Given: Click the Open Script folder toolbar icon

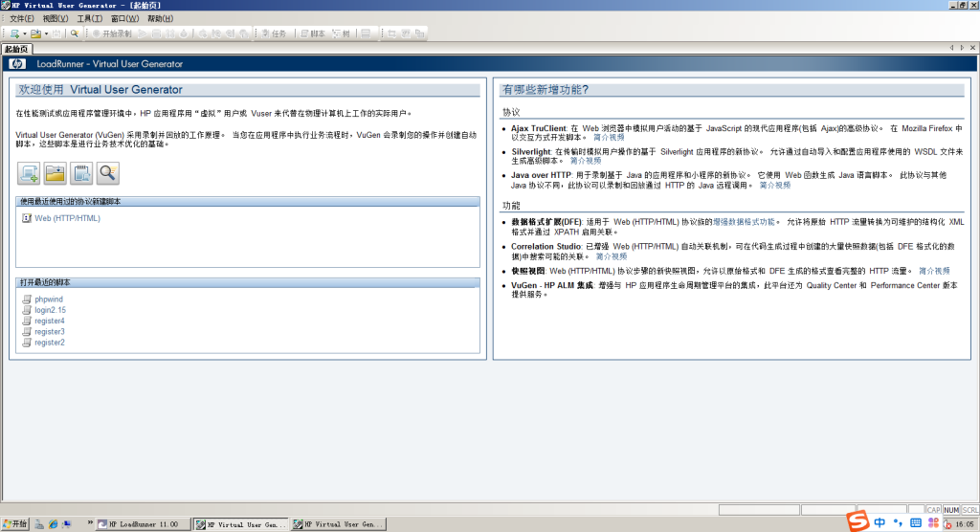Looking at the screenshot, I should click(35, 33).
